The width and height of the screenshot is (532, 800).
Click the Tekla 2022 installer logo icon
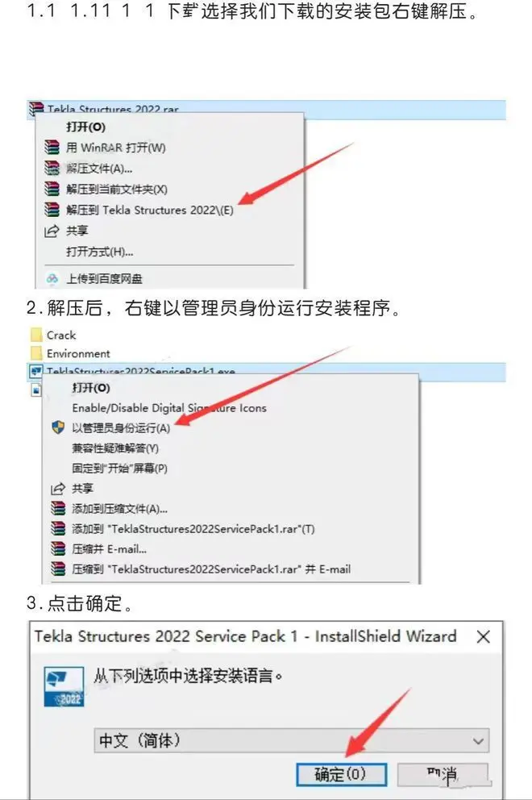point(64,686)
